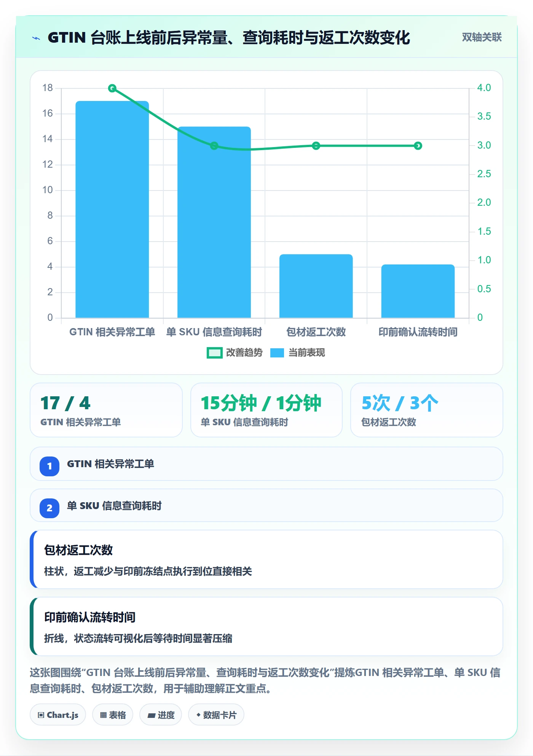Click the number 1 badge icon
Image resolution: width=533 pixels, height=756 pixels.
coord(49,466)
